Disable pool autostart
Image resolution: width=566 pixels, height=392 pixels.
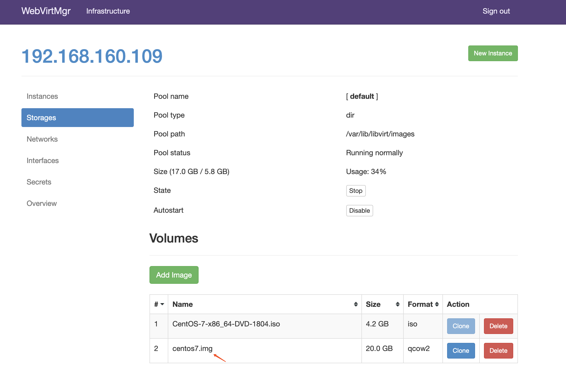tap(359, 211)
